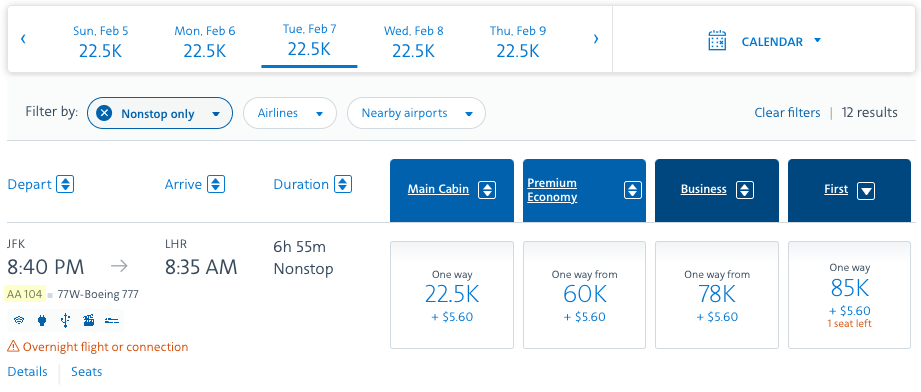Screen dimensions: 921x392
Task: Select Thu, Feb 9 date tab
Action: tap(517, 41)
